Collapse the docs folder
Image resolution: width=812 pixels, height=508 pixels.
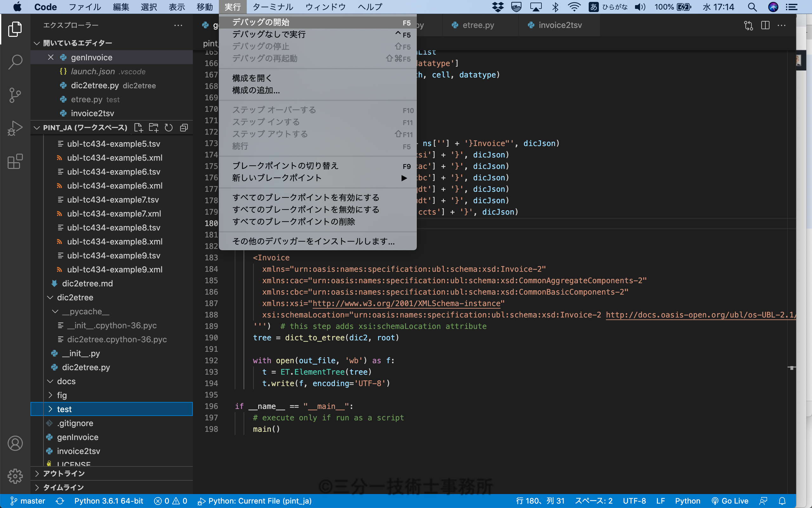[x=50, y=381]
